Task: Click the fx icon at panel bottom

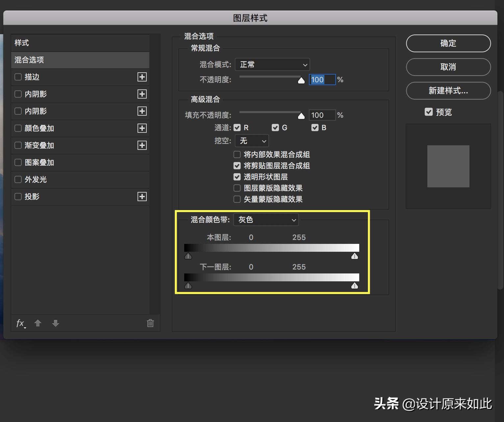Action: pyautogui.click(x=20, y=323)
